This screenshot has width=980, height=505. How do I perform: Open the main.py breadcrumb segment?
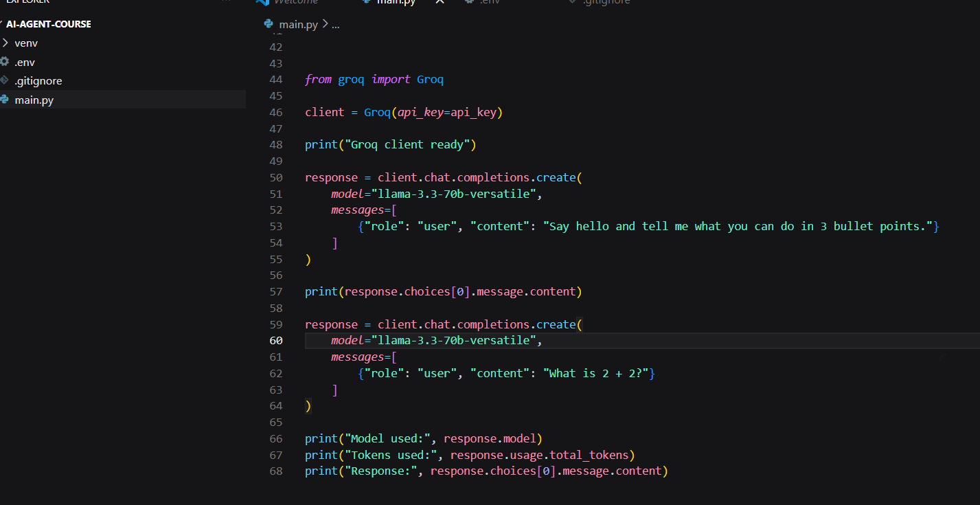click(298, 25)
